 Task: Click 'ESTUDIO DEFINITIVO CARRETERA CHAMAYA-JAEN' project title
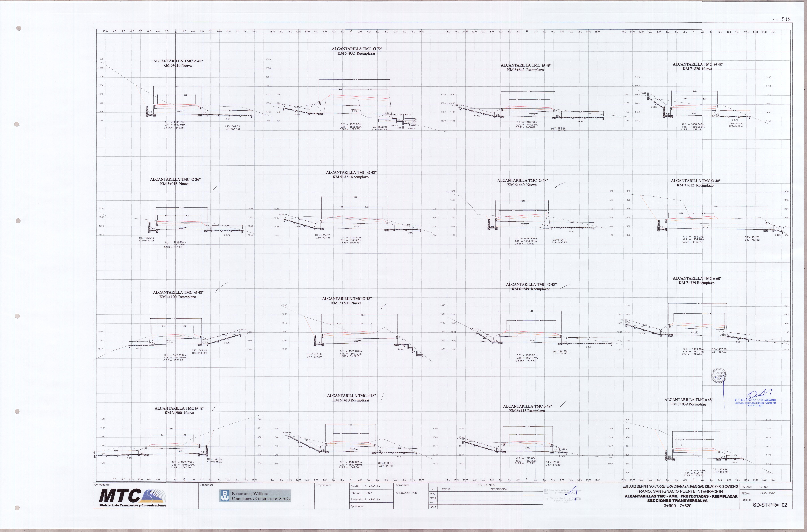click(x=680, y=486)
